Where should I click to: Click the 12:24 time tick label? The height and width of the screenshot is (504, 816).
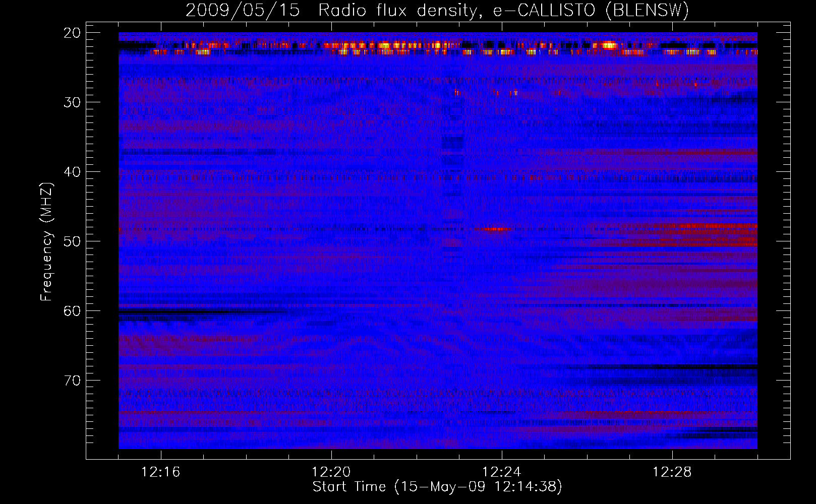point(501,472)
